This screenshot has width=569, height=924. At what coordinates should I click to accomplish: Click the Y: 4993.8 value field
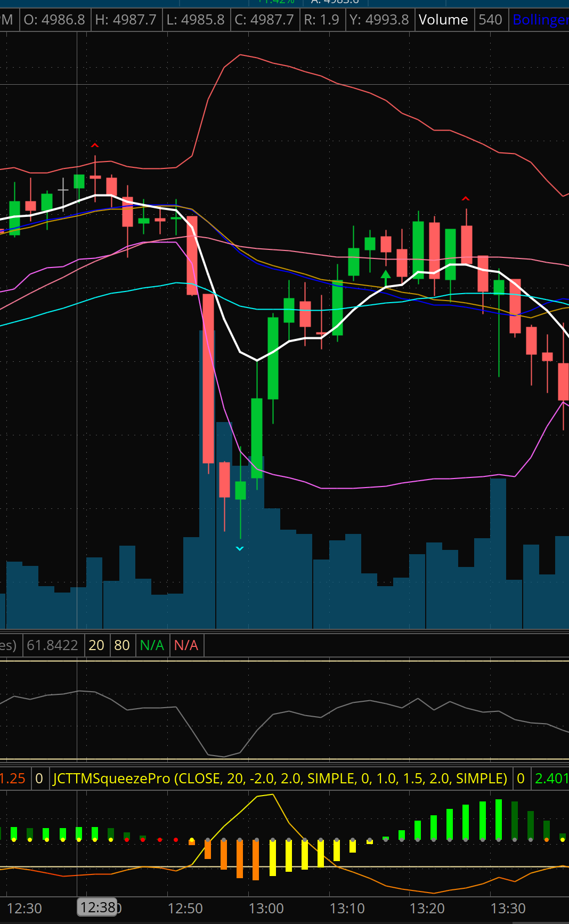(x=379, y=20)
